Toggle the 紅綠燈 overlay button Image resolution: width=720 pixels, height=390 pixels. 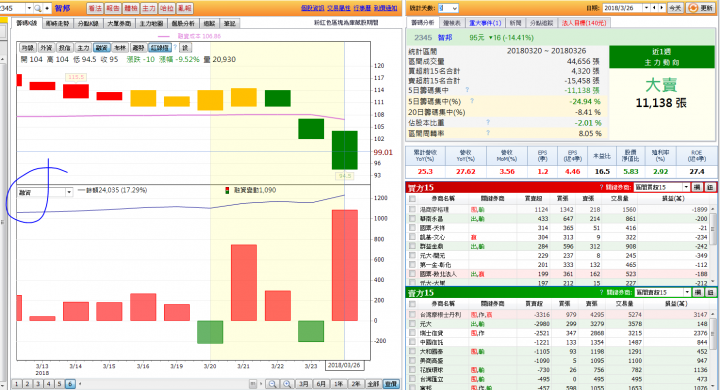(160, 47)
